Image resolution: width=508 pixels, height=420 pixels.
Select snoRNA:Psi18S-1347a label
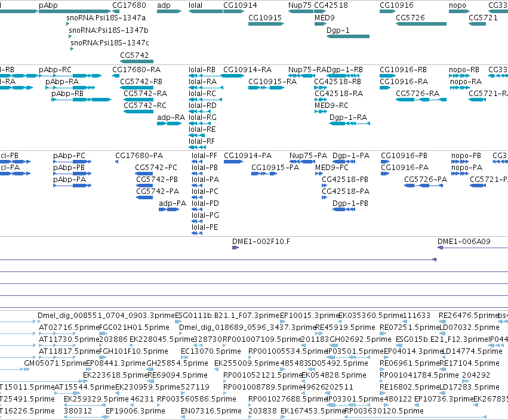pos(106,18)
